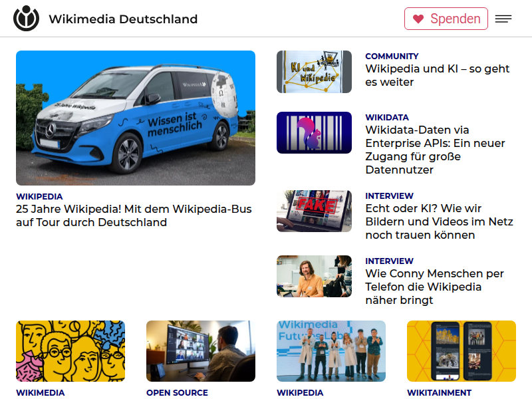Image resolution: width=532 pixels, height=399 pixels.
Task: Open the Conny portrait thumbnail
Action: point(314,276)
